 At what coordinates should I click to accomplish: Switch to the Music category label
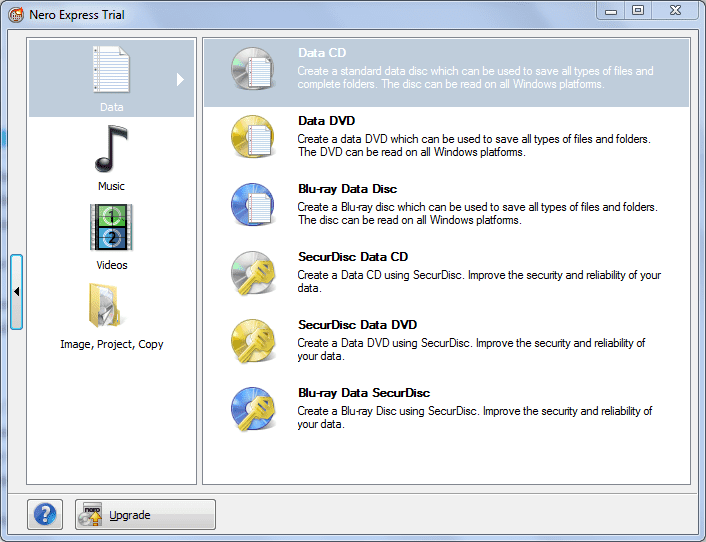click(x=111, y=186)
